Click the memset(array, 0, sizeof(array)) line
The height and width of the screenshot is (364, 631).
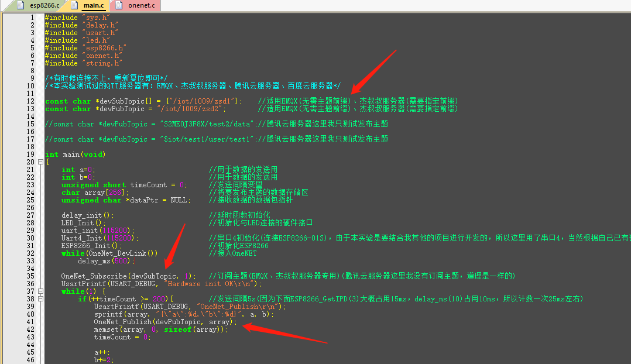point(162,329)
